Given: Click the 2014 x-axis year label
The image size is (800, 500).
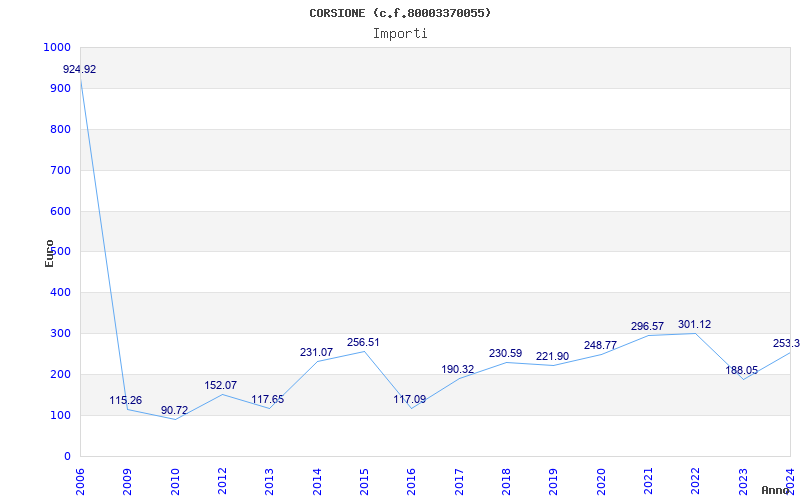Looking at the screenshot, I should pos(317,482).
